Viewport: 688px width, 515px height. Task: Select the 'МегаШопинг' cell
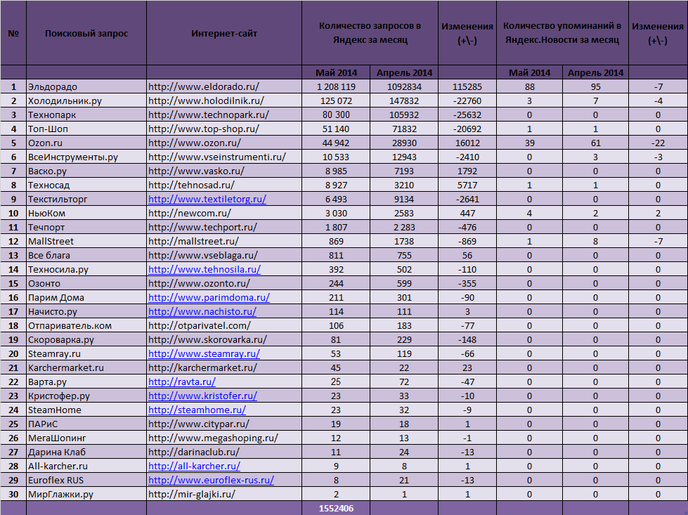86,438
